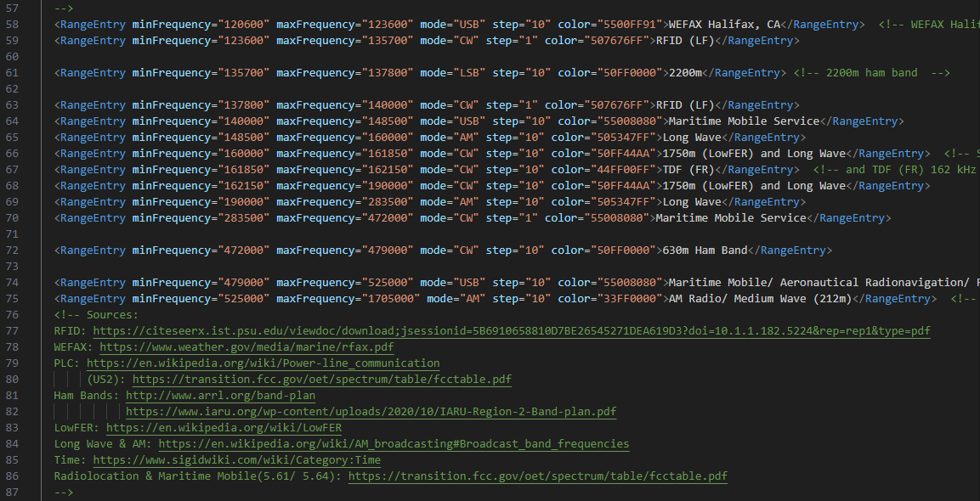Click the "Maritime Mobile Service" text on line 70
This screenshot has width=980, height=501.
[x=731, y=218]
